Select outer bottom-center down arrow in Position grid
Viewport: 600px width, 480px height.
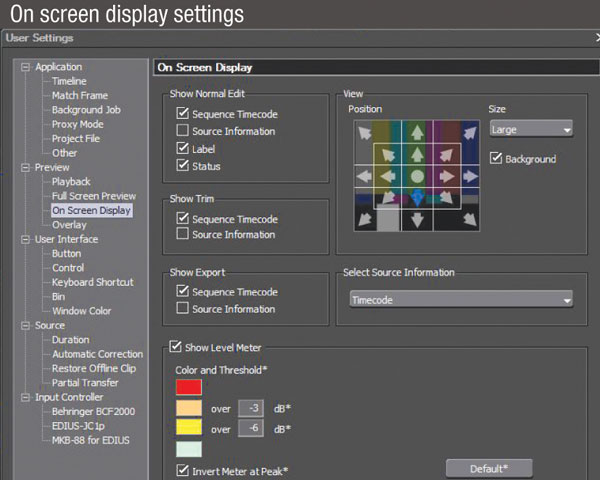[417, 220]
